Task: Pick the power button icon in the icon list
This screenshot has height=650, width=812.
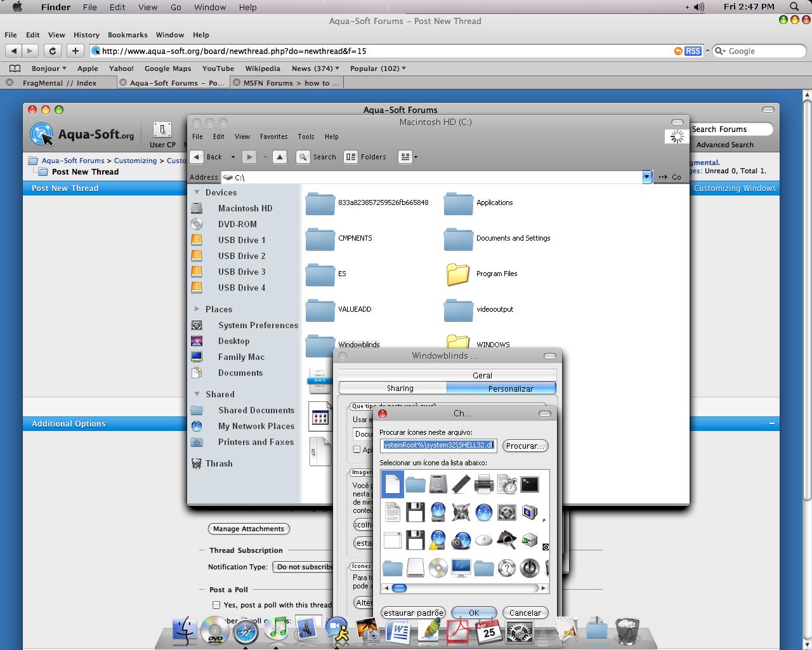Action: tap(530, 567)
